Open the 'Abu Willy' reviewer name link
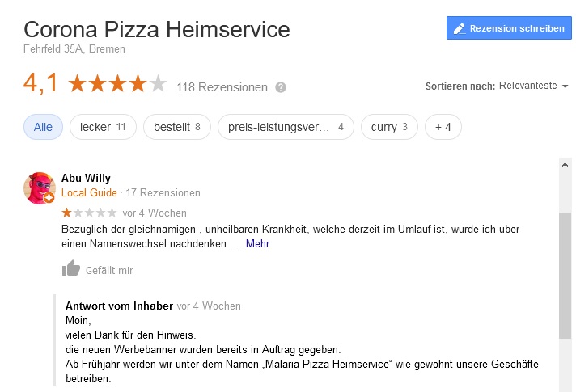This screenshot has width=576, height=392. [x=86, y=178]
